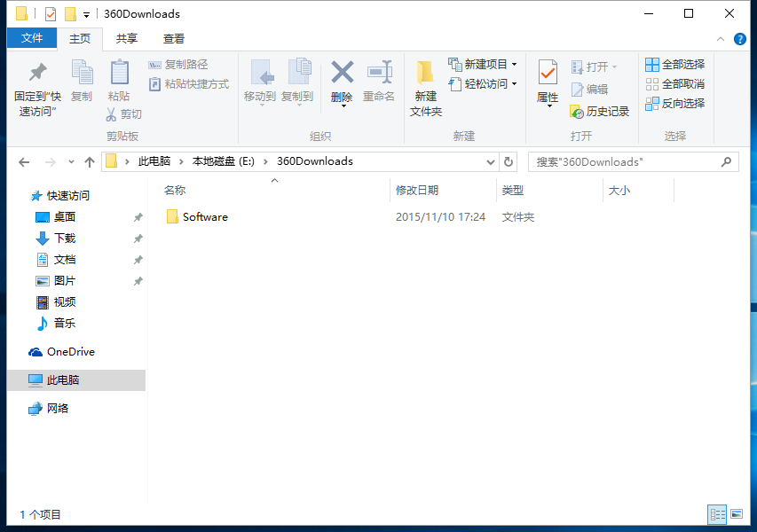This screenshot has width=757, height=532.
Task: Open the 复制到 copy-to menu
Action: 297,82
